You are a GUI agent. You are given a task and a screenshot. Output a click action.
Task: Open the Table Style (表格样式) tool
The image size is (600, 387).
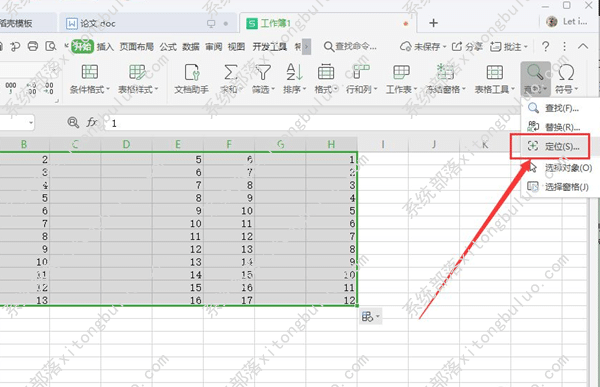[x=138, y=79]
